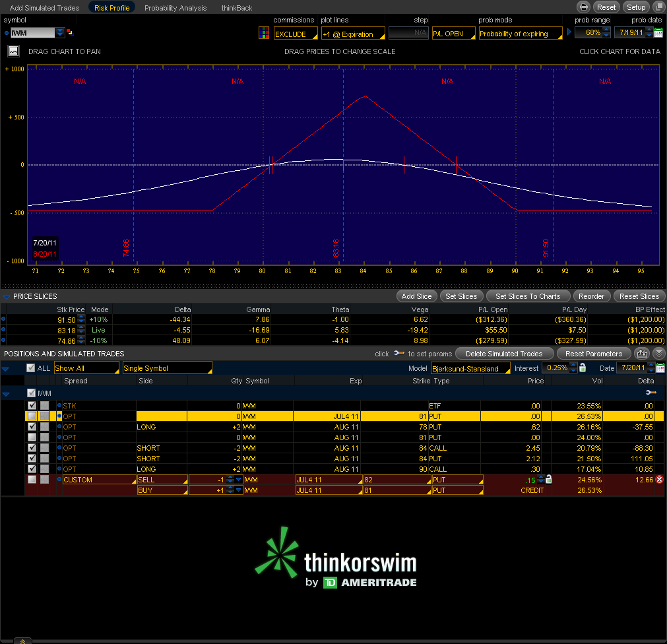
Task: Click the lock icon beside Interest rate
Action: click(x=583, y=368)
